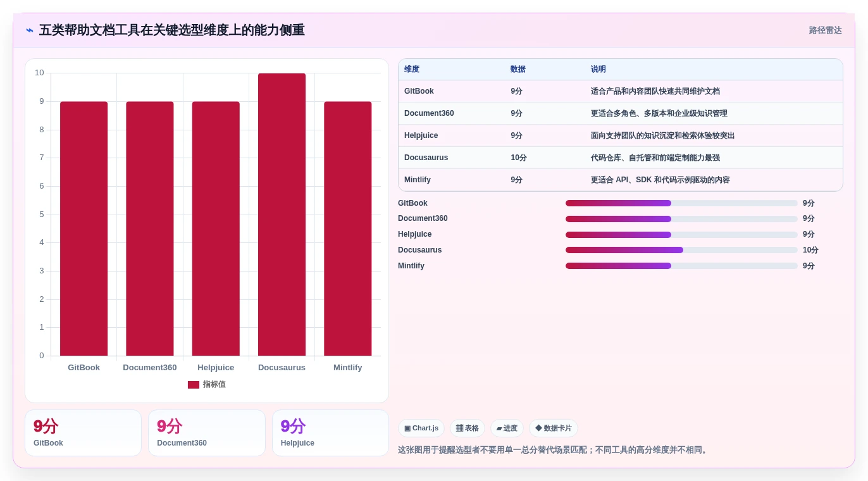Image resolution: width=868 pixels, height=481 pixels.
Task: Click the dashboard title 五类帮助文档工具
Action: point(172,30)
